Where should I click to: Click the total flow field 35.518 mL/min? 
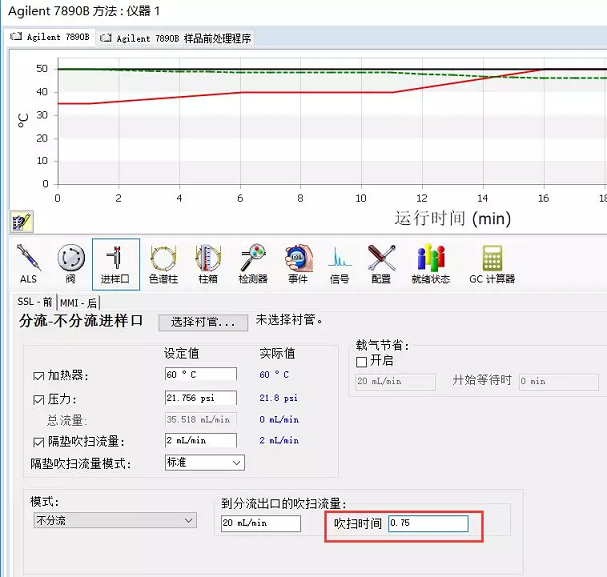[201, 419]
